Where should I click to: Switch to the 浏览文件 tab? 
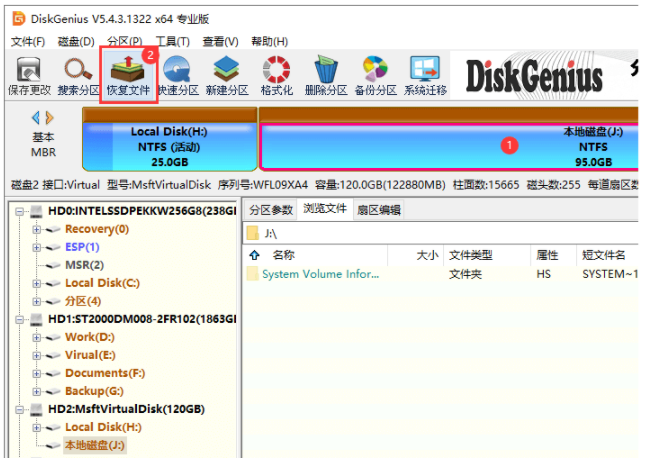(325, 209)
